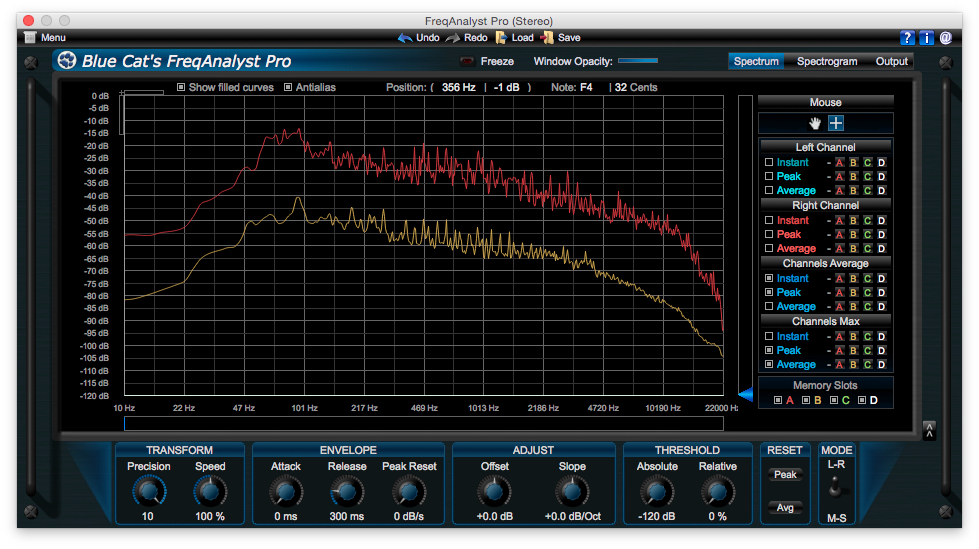Select the hand pan mouse tool
The height and width of the screenshot is (549, 979).
(x=815, y=123)
